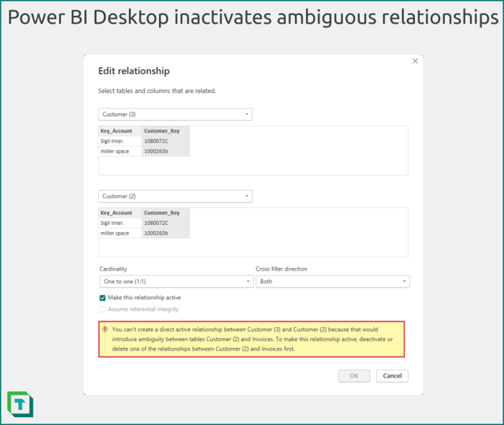Close the Edit relationship dialog
The image size is (504, 425).
pos(415,61)
